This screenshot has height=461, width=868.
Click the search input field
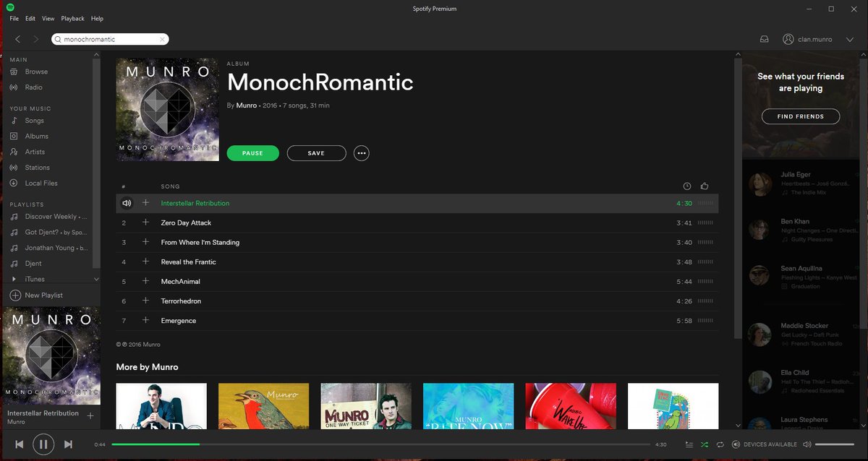coord(110,39)
